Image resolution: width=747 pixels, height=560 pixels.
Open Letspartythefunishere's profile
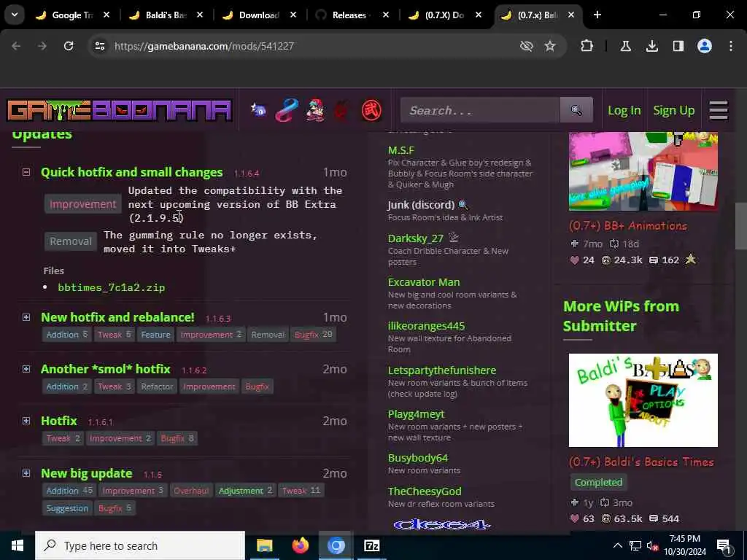(x=441, y=370)
